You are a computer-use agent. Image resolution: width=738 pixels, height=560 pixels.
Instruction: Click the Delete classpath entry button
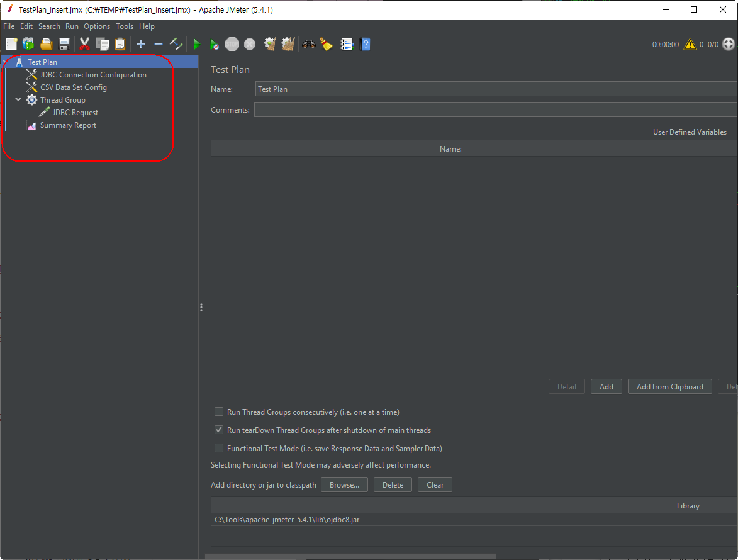(x=393, y=484)
